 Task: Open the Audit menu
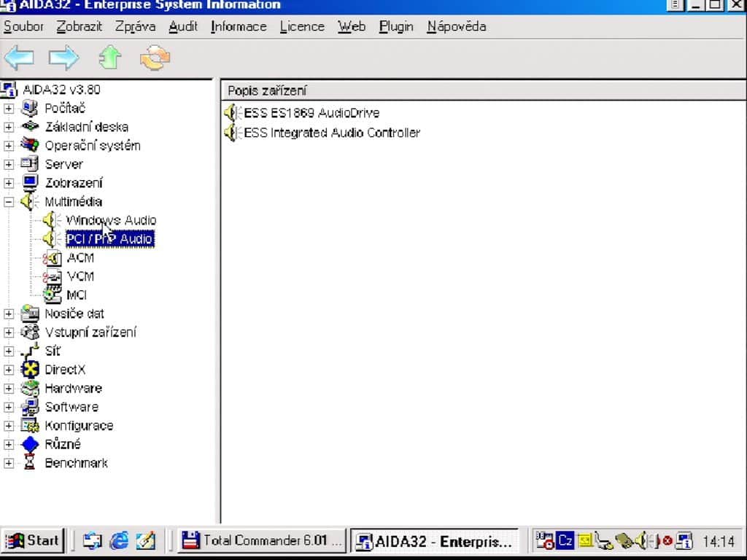pos(183,26)
